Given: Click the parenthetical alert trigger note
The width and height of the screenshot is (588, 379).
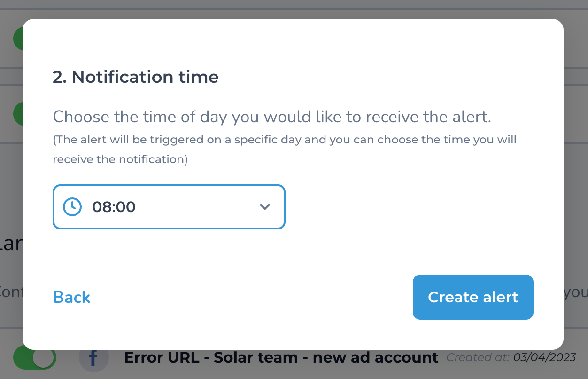Looking at the screenshot, I should pos(285,150).
